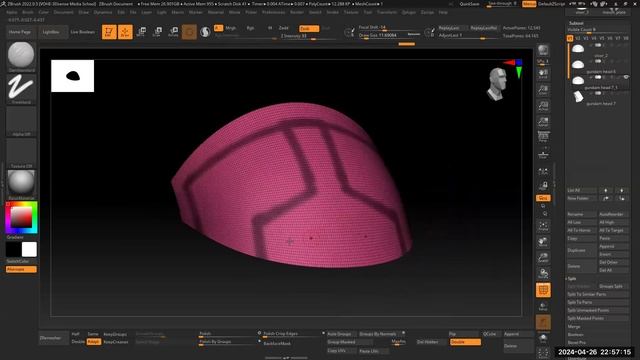Click the Sculptris Pro icon

[205, 32]
